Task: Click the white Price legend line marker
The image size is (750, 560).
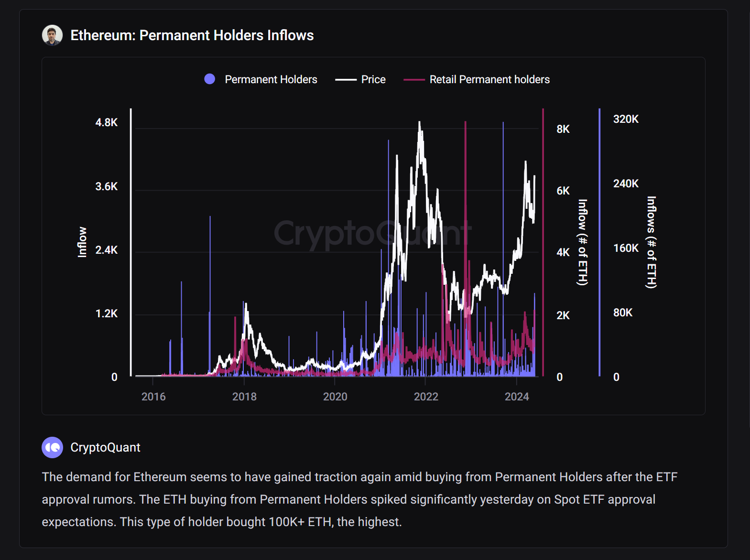Action: coord(346,80)
